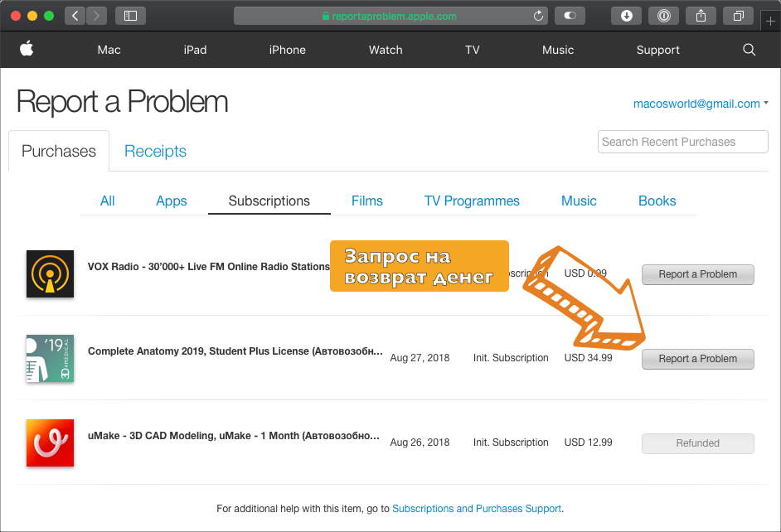Click the Aug 27, 2018 date
781x532 pixels.
pyautogui.click(x=420, y=358)
